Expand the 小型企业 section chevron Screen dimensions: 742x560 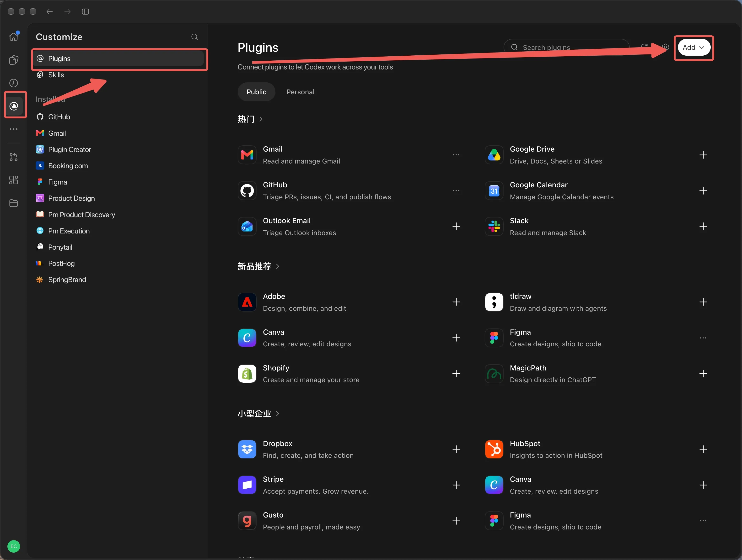277,413
